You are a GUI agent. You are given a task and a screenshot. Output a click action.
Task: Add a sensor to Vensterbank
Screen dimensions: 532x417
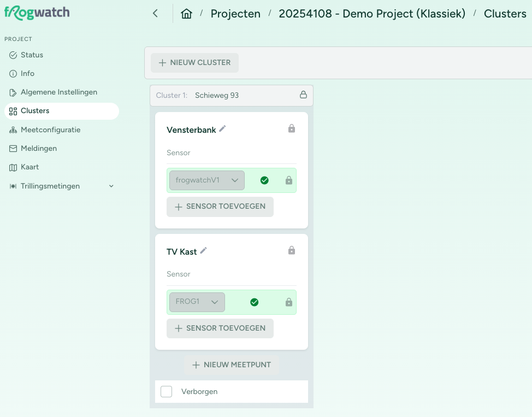point(220,207)
